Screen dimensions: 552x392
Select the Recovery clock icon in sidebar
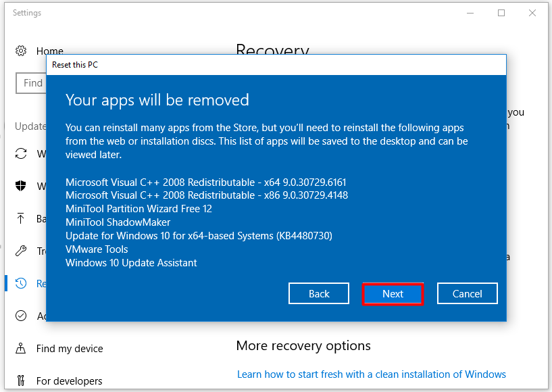pyautogui.click(x=21, y=284)
